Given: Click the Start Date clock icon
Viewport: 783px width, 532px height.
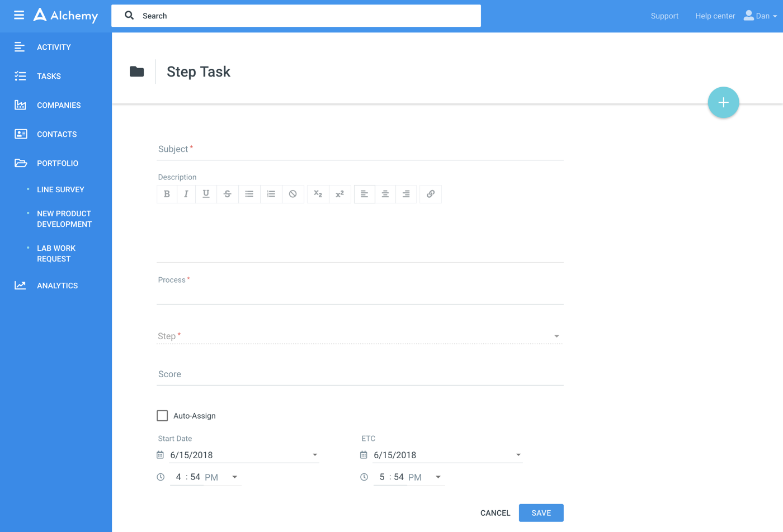Looking at the screenshot, I should pos(161,477).
